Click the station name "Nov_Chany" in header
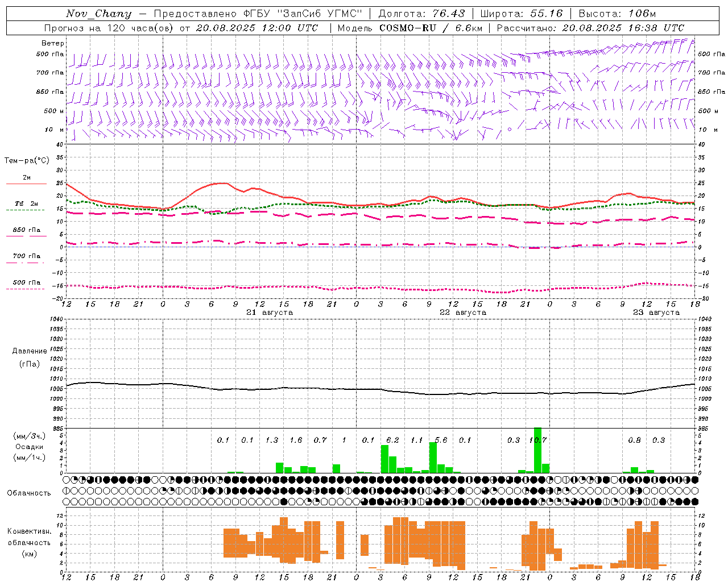This screenshot has width=728, height=582. point(98,14)
